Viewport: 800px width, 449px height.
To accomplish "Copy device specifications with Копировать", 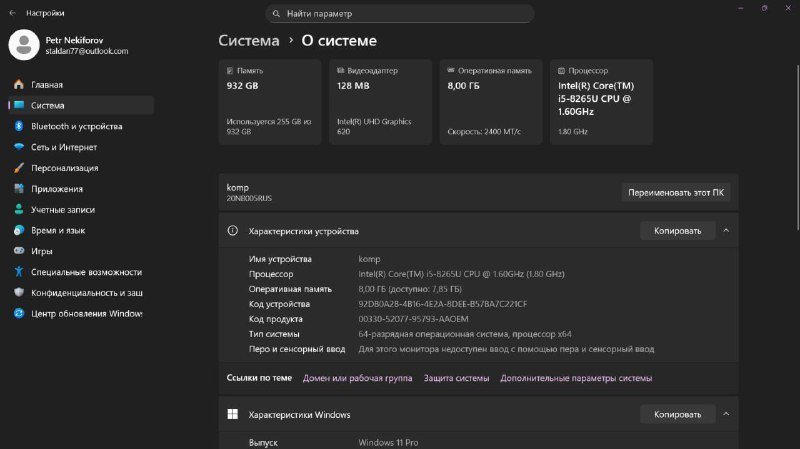I will pos(677,231).
